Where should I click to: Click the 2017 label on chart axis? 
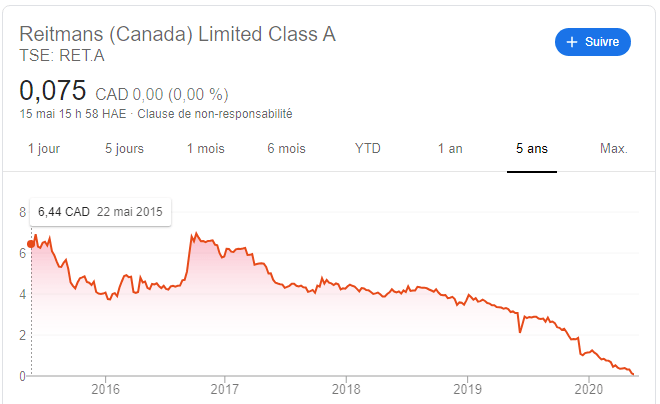[x=225, y=389]
